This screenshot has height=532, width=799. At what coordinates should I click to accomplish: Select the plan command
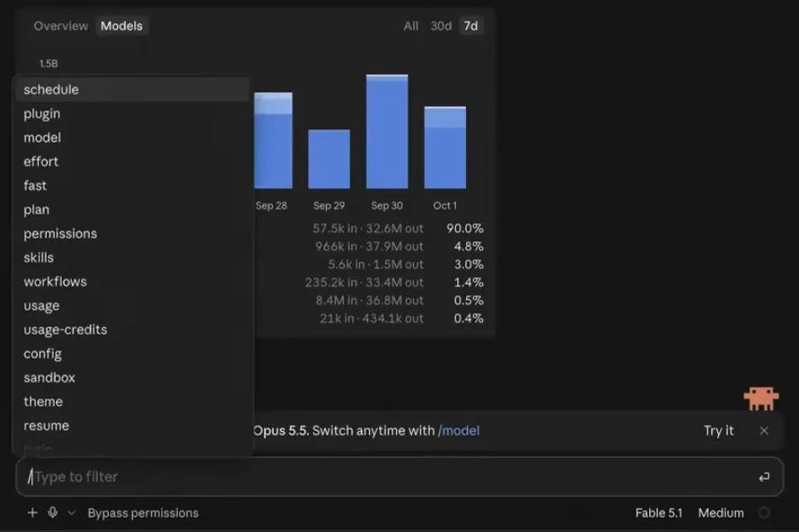(131, 209)
